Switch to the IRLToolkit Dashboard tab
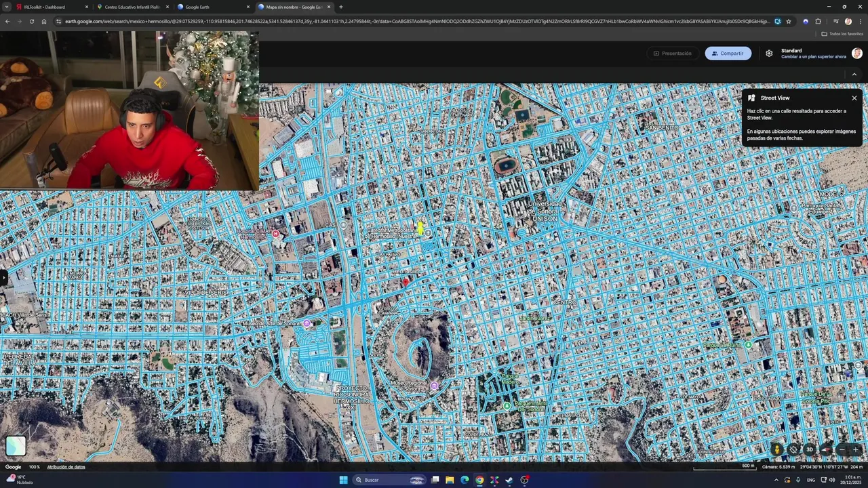 52,7
